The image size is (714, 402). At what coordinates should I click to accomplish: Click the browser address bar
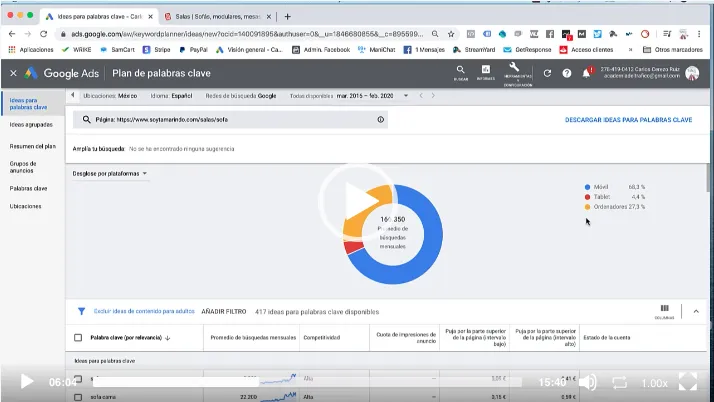tap(246, 34)
